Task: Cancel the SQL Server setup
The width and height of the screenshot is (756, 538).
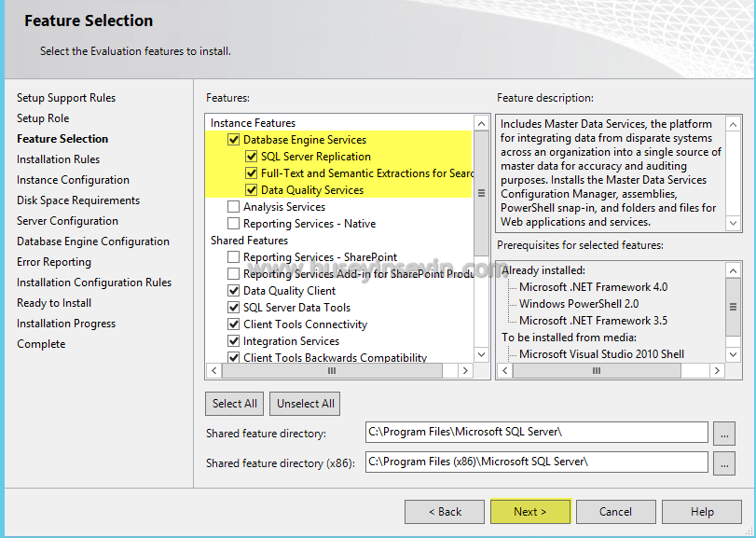Action: click(x=615, y=512)
